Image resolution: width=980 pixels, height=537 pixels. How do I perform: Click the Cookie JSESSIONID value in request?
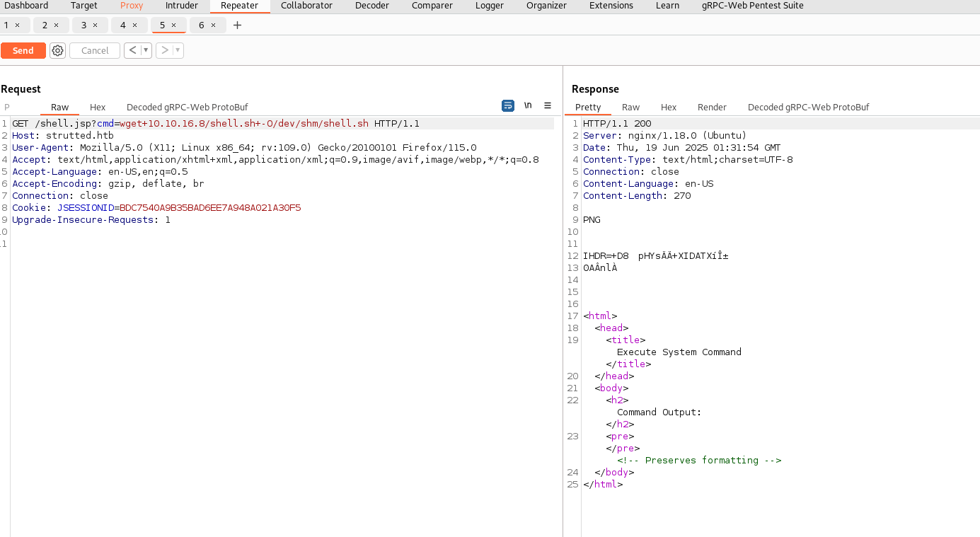click(210, 208)
